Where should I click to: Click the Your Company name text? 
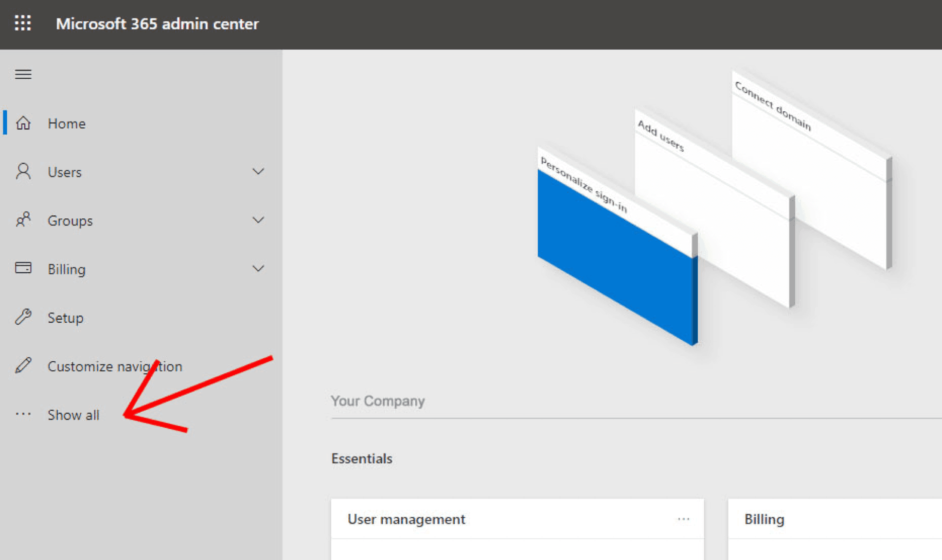(378, 401)
